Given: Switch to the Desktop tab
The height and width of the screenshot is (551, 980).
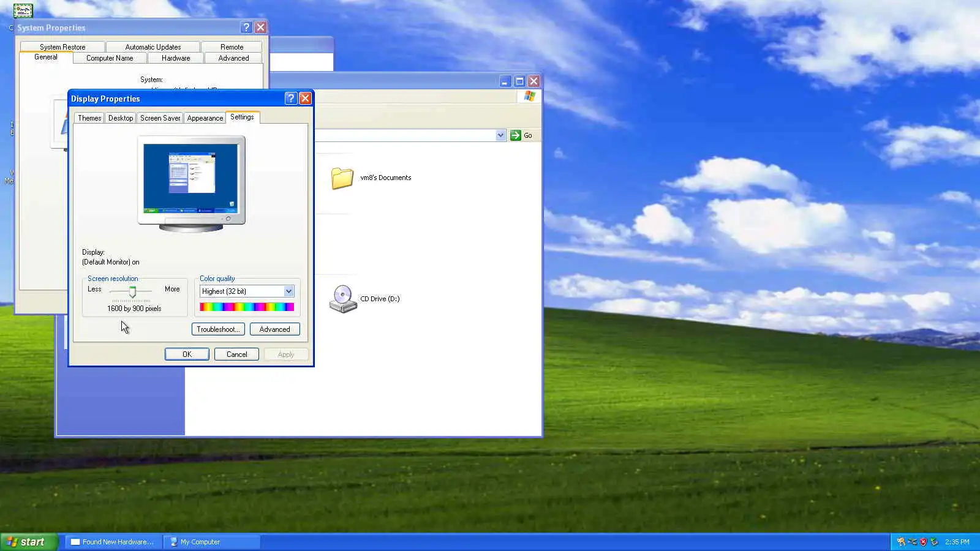Looking at the screenshot, I should (x=121, y=118).
